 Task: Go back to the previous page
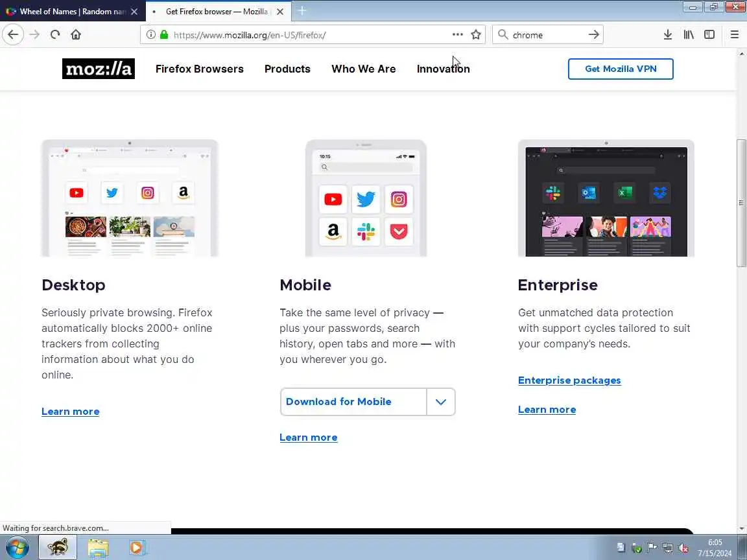pyautogui.click(x=13, y=35)
